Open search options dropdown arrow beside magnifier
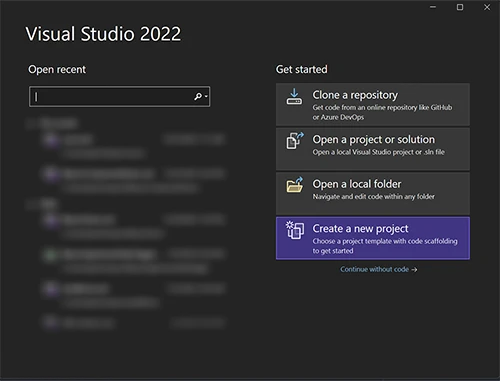Screen dimensions: 500x381 pyautogui.click(x=206, y=97)
